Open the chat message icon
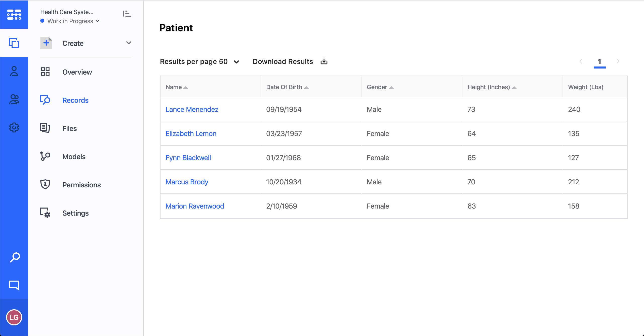 coord(14,285)
